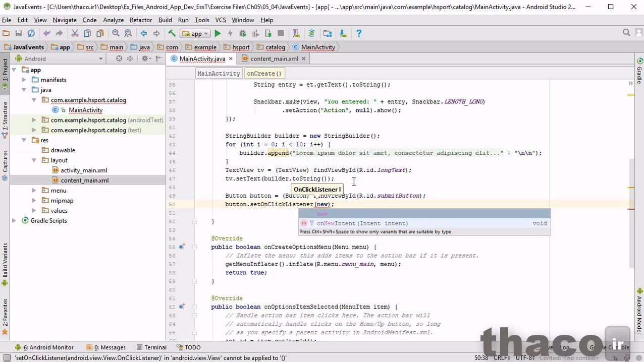
Task: Collapse the app module node
Action: [14, 70]
